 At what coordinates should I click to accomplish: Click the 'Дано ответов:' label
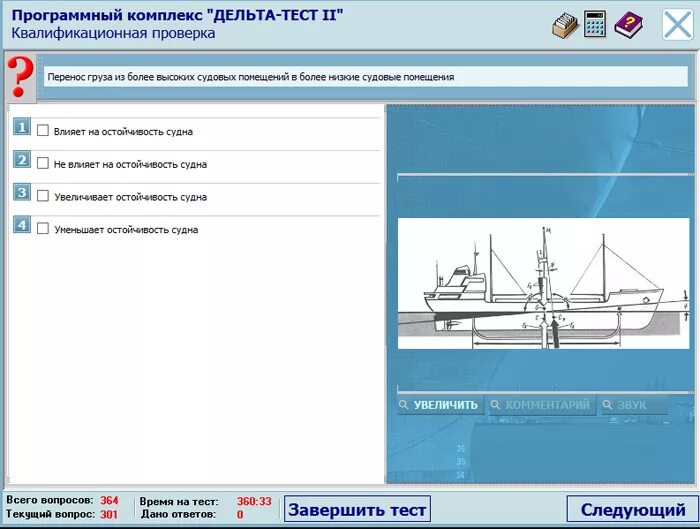178,514
